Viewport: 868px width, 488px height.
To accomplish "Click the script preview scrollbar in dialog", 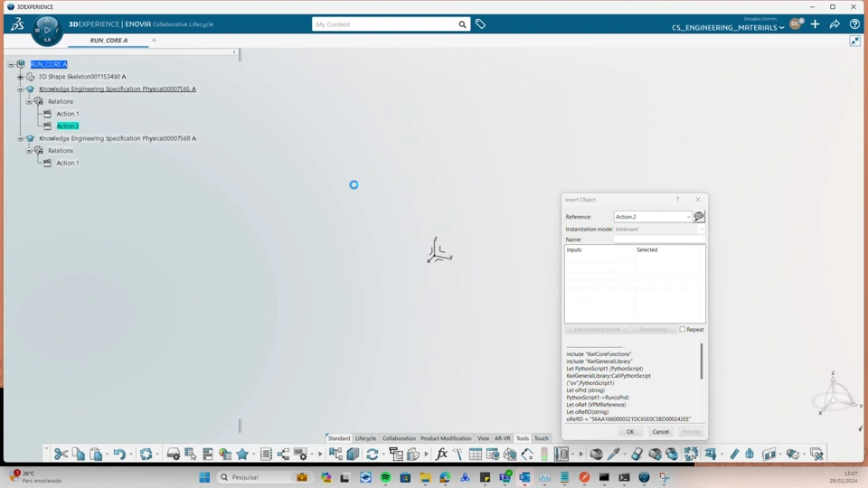I will point(702,361).
